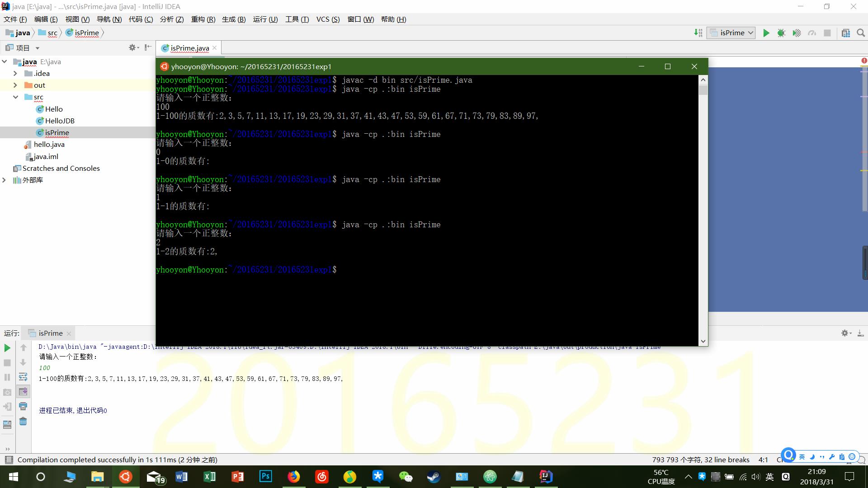Toggle soft-wrap in Run console
868x488 pixels.
coord(23,377)
